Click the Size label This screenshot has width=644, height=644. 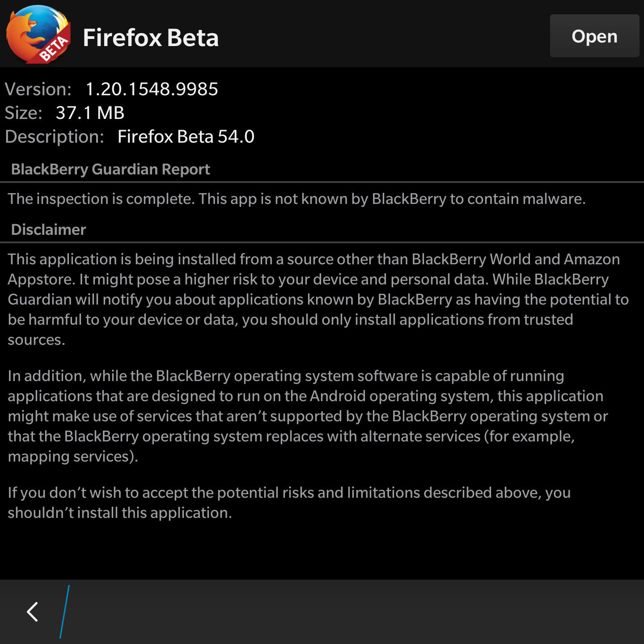[x=23, y=113]
